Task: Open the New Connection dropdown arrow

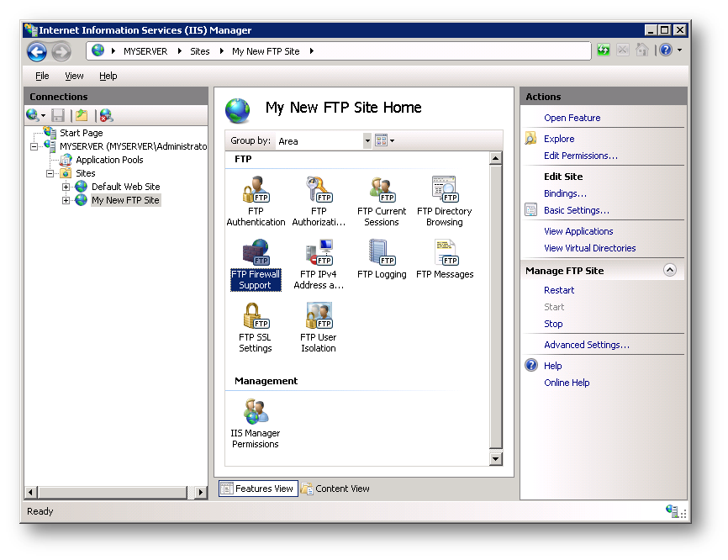Action: point(43,115)
